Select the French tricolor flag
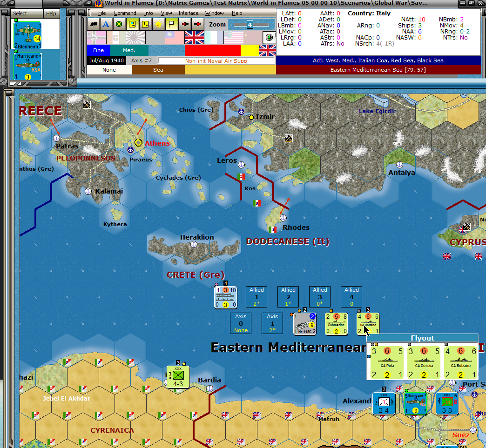This screenshot has height=448, width=486. [214, 38]
